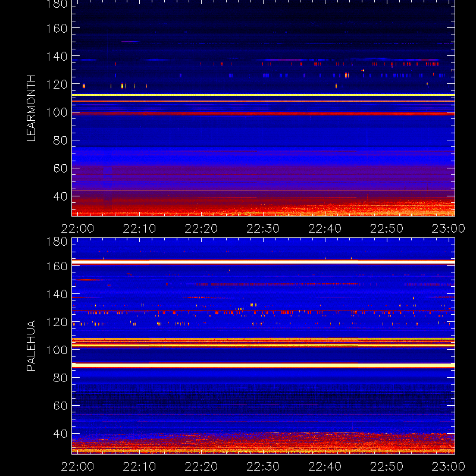Image resolution: width=476 pixels, height=476 pixels.
Task: Select the 160 tick label on the Palehua plot
Action: point(57,266)
